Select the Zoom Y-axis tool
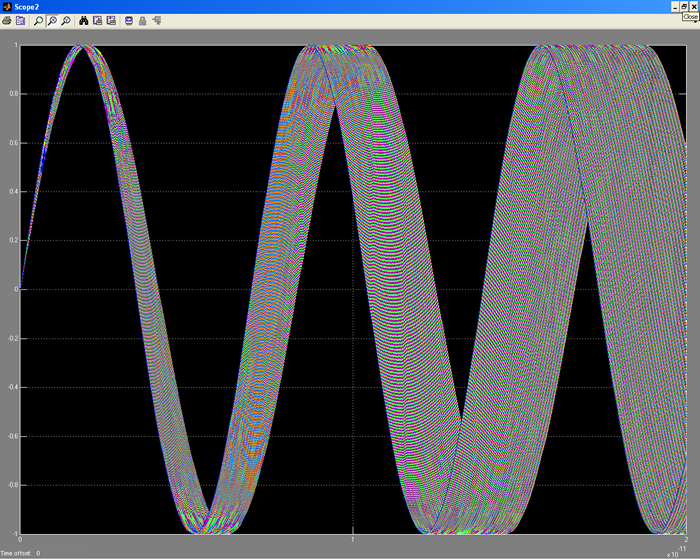This screenshot has height=560, width=700. (66, 20)
